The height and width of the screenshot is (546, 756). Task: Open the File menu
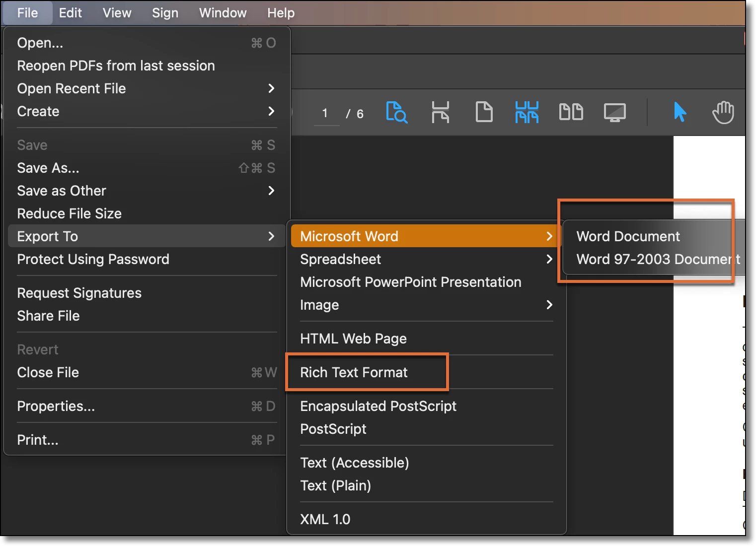coord(27,13)
